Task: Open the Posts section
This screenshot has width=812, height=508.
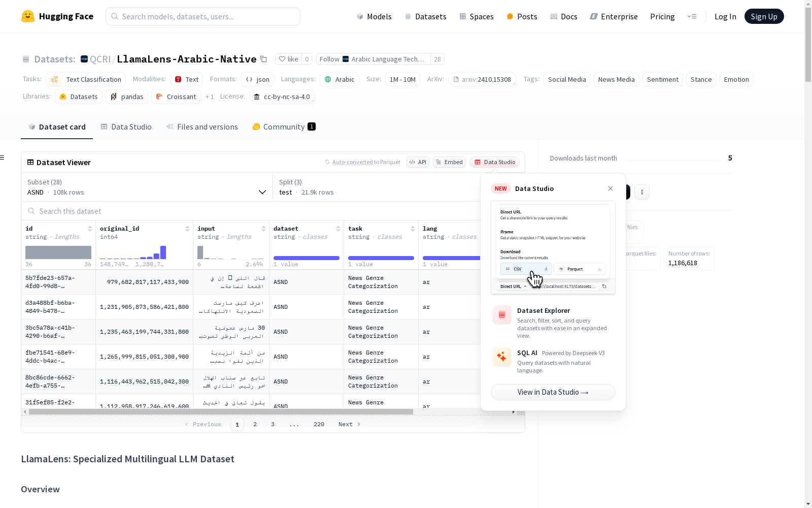Action: [x=522, y=16]
